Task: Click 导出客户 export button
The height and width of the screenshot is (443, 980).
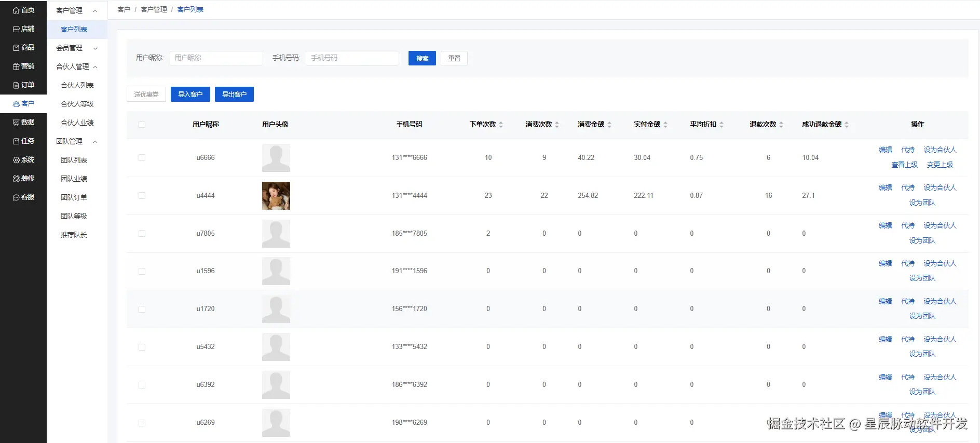Action: pyautogui.click(x=234, y=95)
